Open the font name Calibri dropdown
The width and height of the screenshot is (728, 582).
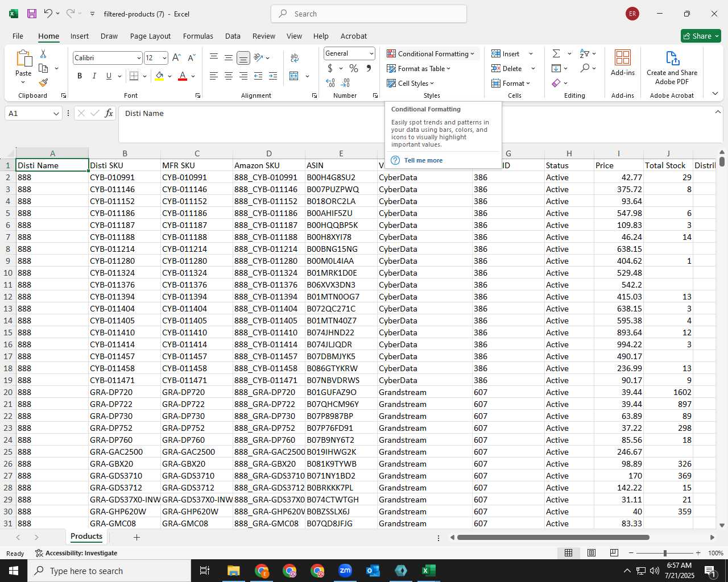click(x=139, y=58)
